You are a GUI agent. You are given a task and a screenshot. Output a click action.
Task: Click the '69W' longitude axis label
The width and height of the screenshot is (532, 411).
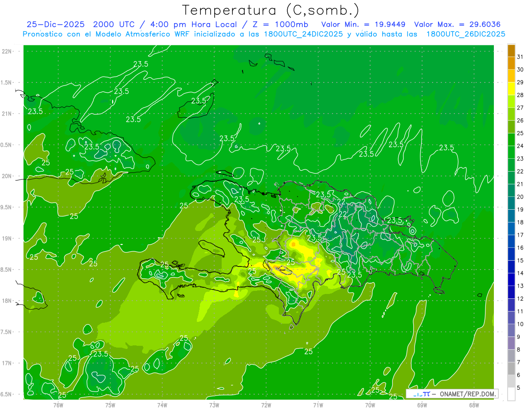[x=422, y=405]
